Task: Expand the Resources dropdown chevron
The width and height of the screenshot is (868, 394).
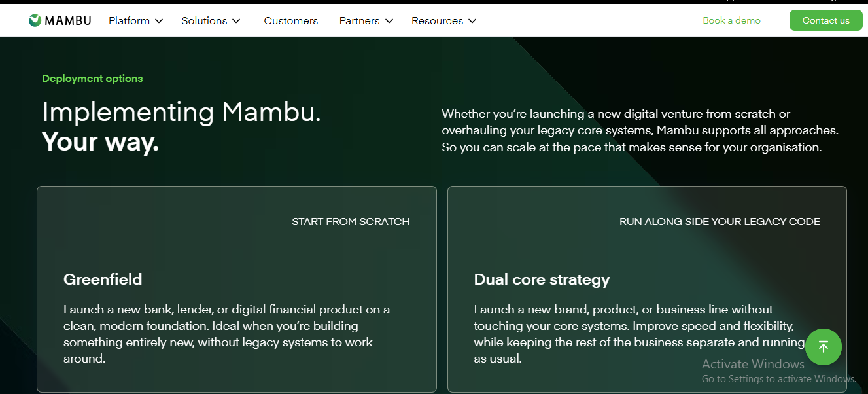Action: [x=472, y=21]
